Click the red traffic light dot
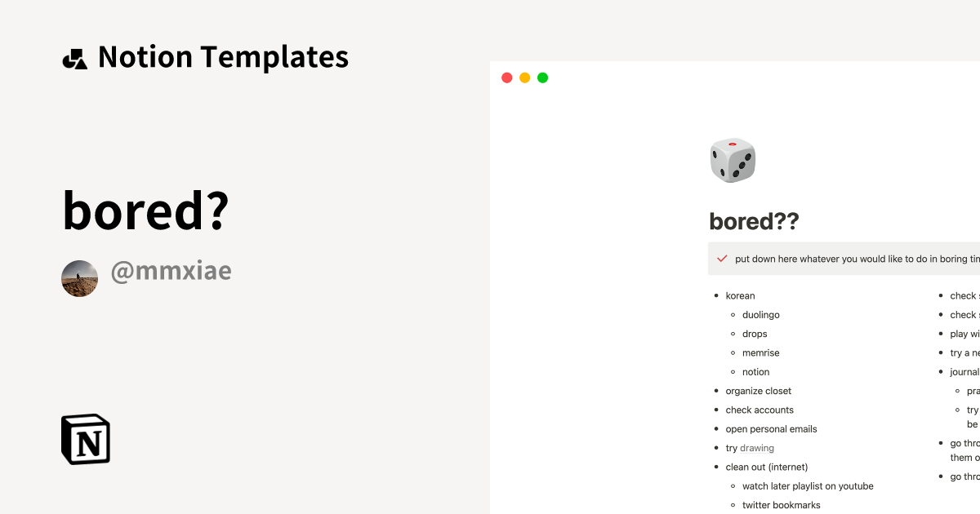Screen dimensions: 980x514 506,77
